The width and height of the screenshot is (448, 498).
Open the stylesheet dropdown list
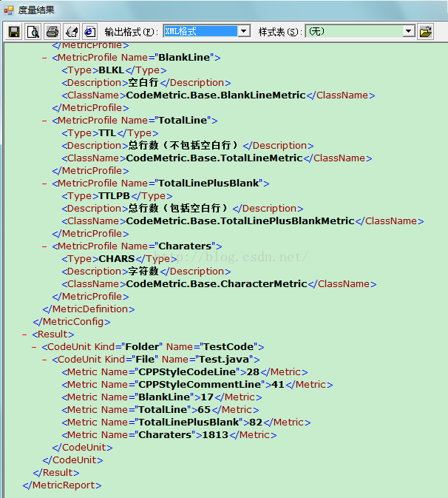pyautogui.click(x=409, y=31)
